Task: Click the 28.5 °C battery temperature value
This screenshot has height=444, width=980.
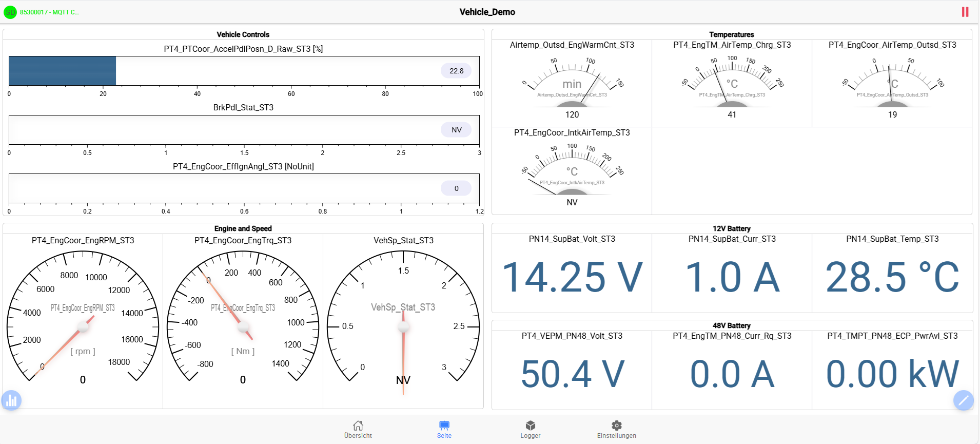Action: [x=892, y=277]
